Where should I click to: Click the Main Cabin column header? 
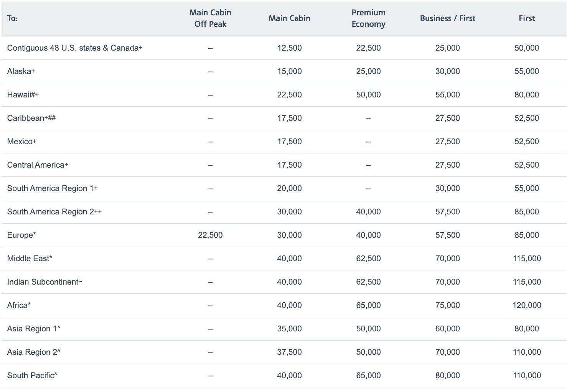[x=289, y=18]
